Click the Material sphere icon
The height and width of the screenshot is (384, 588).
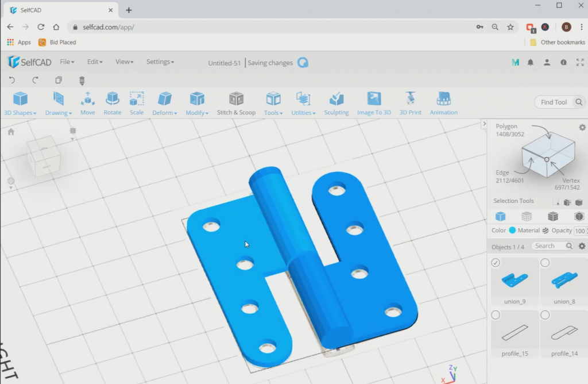(546, 231)
